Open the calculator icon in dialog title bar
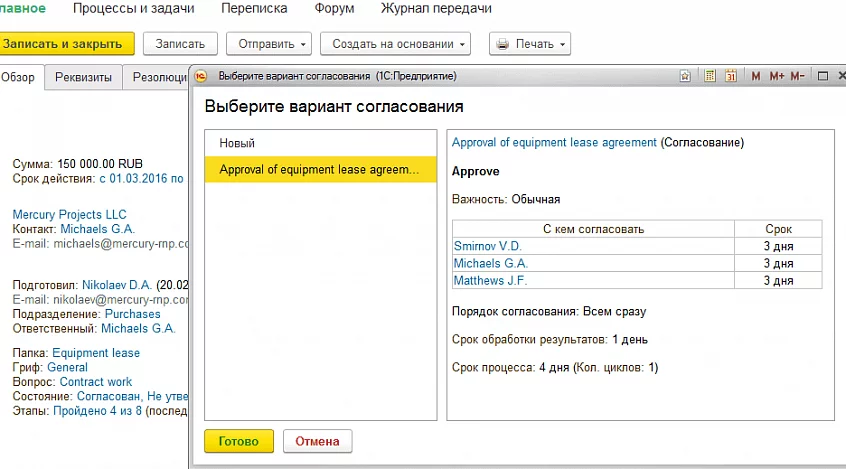The height and width of the screenshot is (469, 846). [x=710, y=76]
